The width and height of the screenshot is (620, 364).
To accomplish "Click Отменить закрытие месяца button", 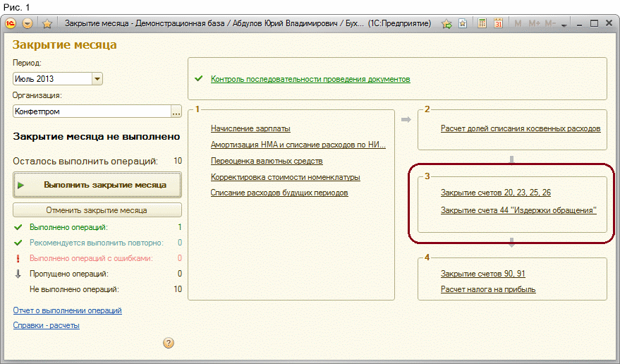I will tap(97, 210).
